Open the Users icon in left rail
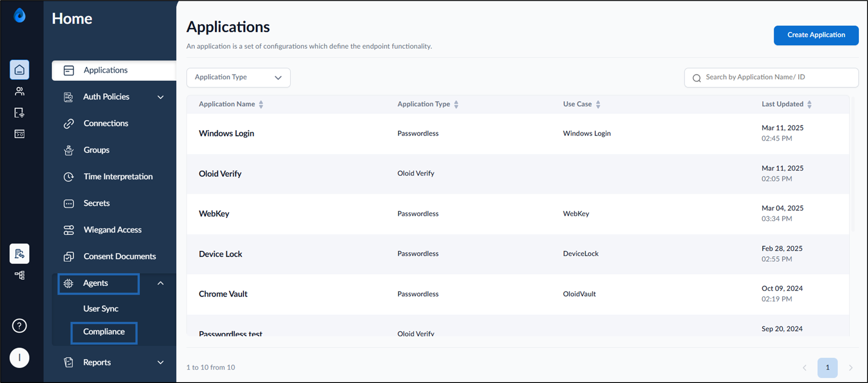This screenshot has height=383, width=868. coord(20,91)
